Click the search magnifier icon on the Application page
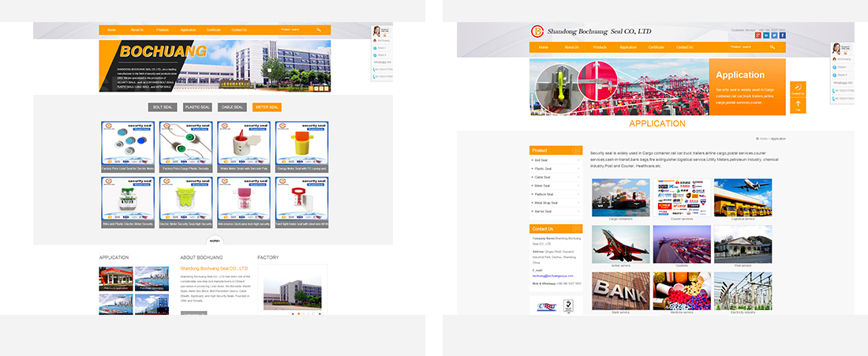868x356 pixels. 773,47
